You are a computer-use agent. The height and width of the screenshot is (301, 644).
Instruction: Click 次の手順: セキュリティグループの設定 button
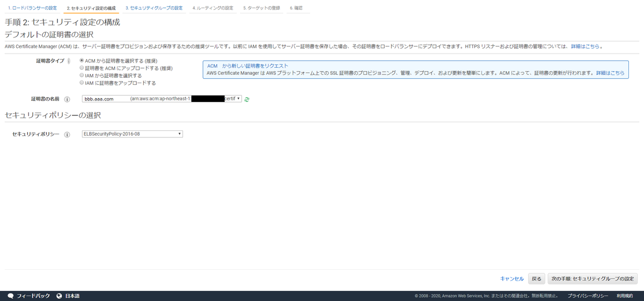592,279
